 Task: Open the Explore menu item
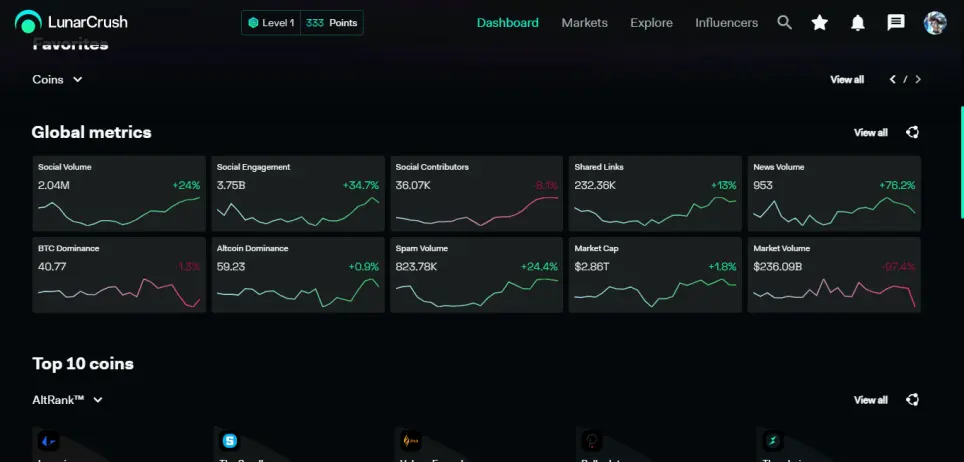point(651,23)
